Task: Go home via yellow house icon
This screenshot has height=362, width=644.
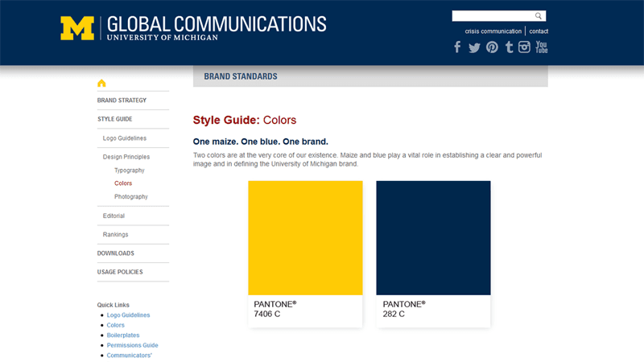Action: coord(101,83)
